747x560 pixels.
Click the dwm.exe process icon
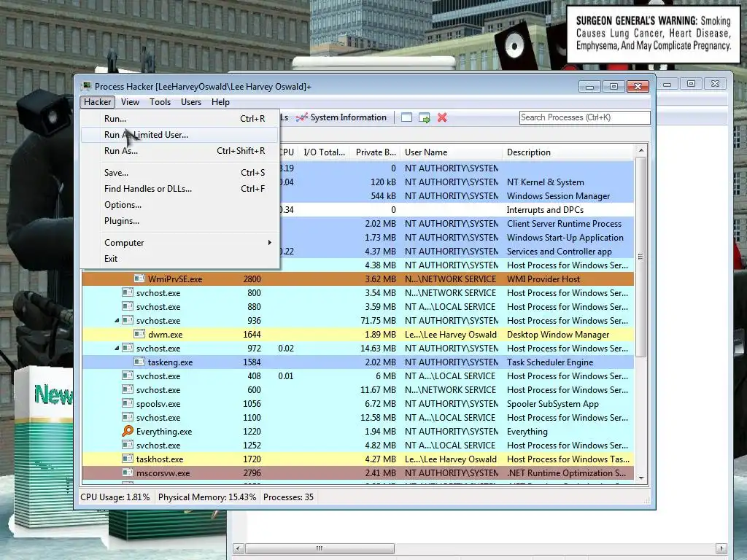[139, 334]
